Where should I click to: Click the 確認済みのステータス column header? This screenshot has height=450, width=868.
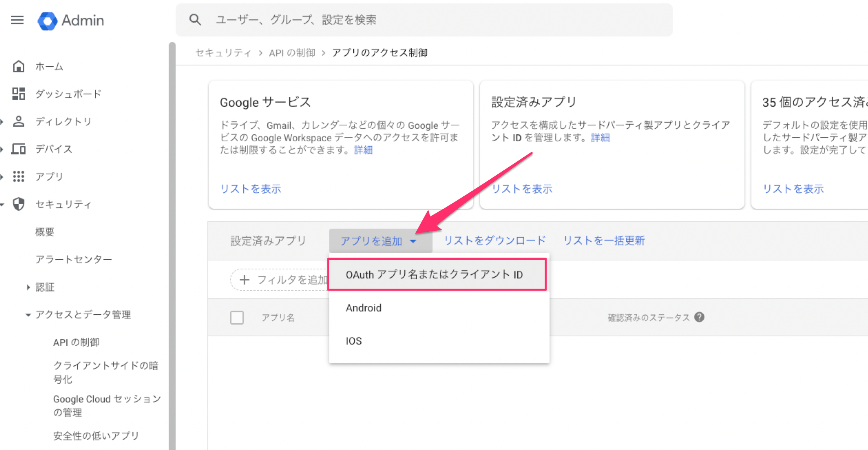pos(649,318)
